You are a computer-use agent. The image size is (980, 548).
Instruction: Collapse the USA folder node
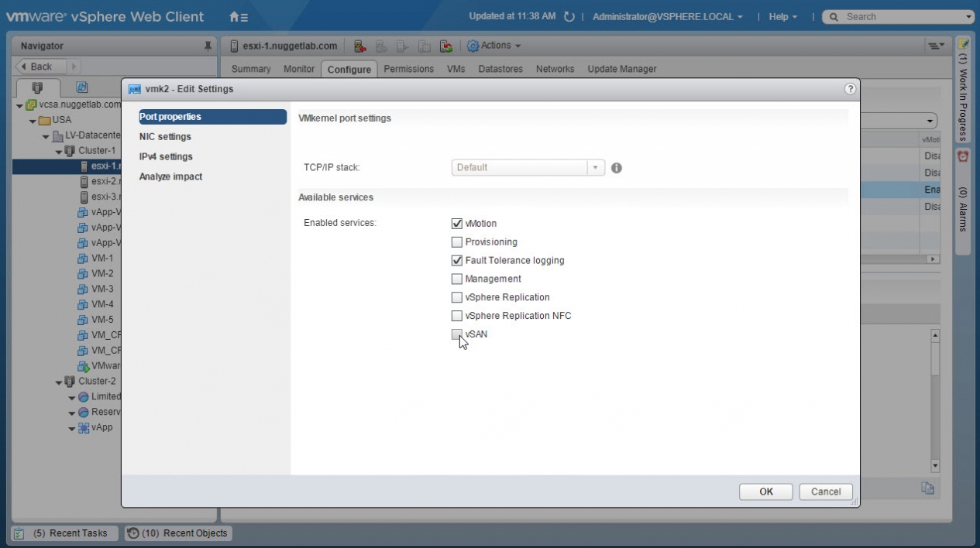point(33,121)
